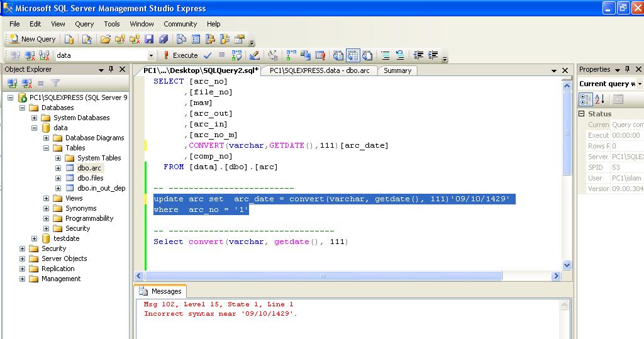The image size is (644, 339).
Task: Toggle Results to Grid output mode
Action: point(352,55)
